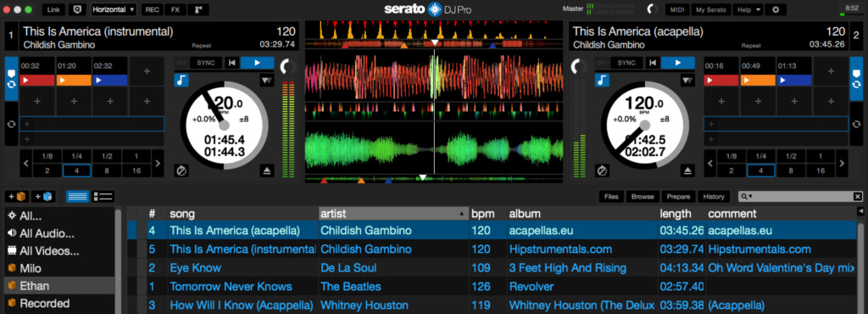
Task: Trigger red cue point 00:16 on deck 2
Action: click(x=721, y=81)
